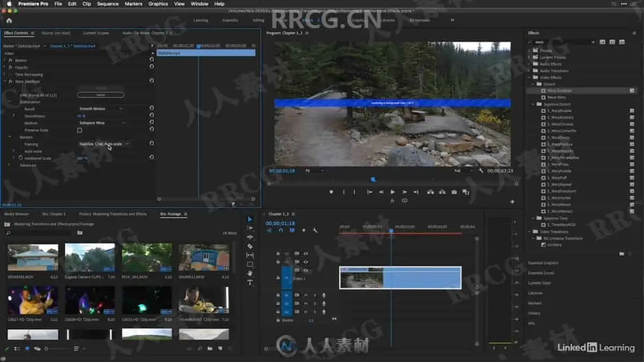Toggle Preserve Scale checkbox
The width and height of the screenshot is (644, 362).
[79, 130]
